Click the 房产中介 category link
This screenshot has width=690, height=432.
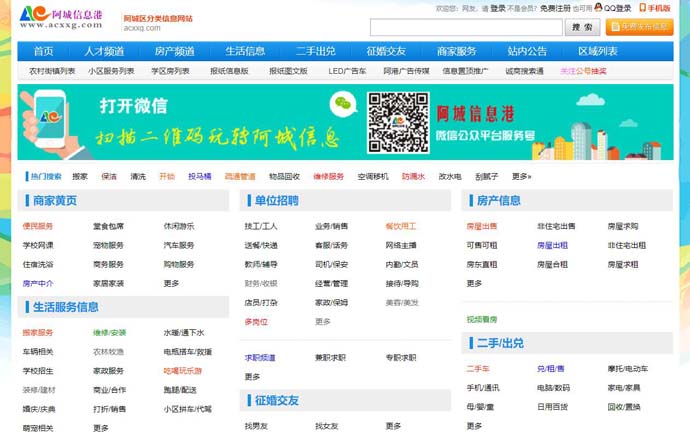pyautogui.click(x=38, y=283)
